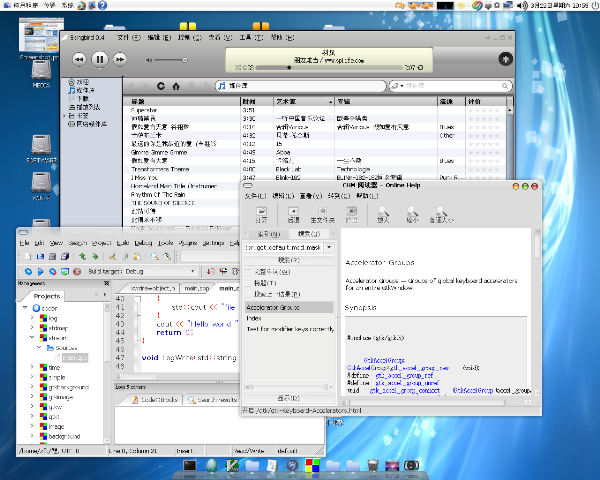This screenshot has height=480, width=600.
Task: Collapse the Sources folder in project tree
Action: [x=39, y=348]
